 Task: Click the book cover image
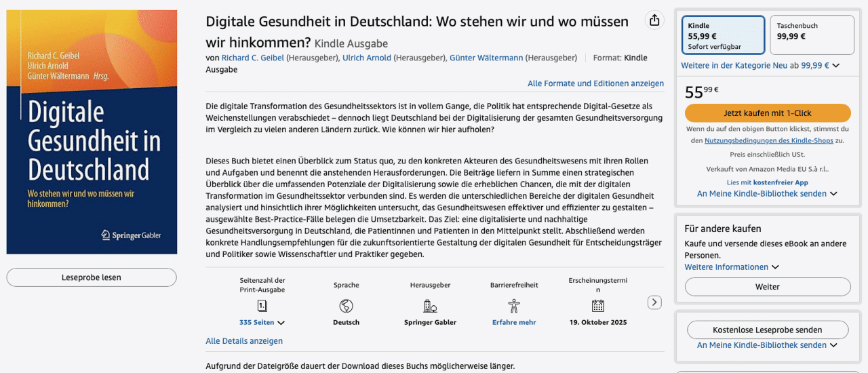[92, 132]
